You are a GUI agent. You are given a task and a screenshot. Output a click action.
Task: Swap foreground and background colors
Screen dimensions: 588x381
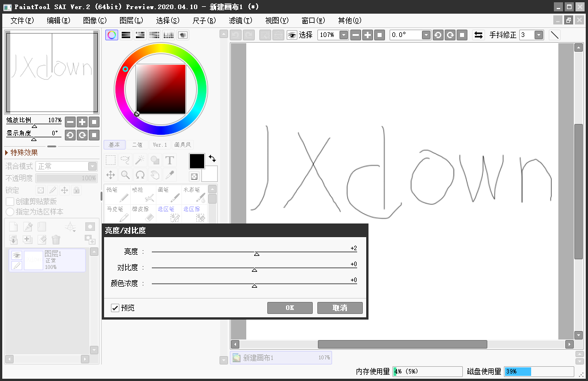tap(212, 158)
